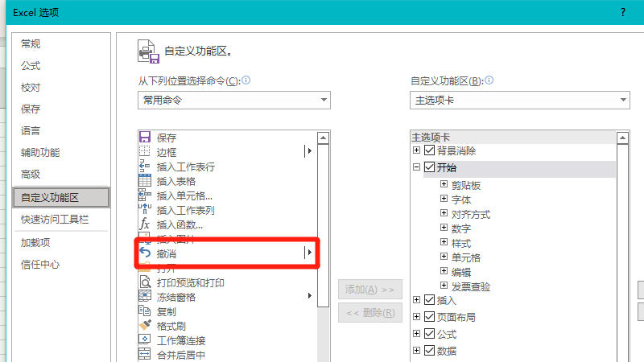Click the Save (保存) command icon

145,138
